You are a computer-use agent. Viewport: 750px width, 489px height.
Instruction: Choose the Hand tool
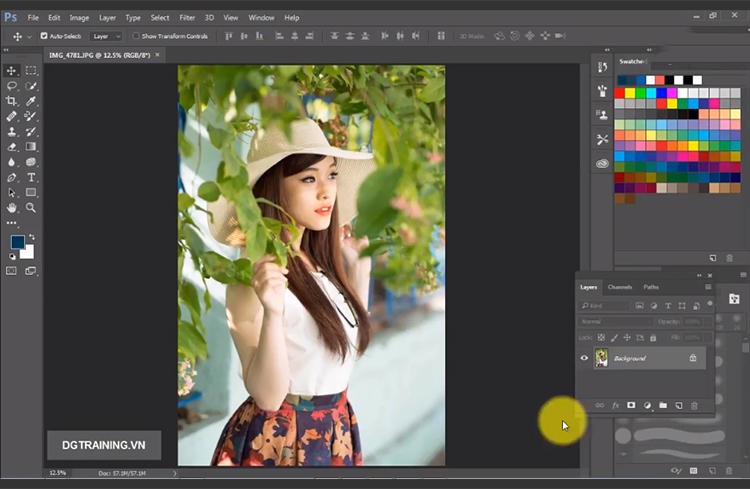point(12,207)
